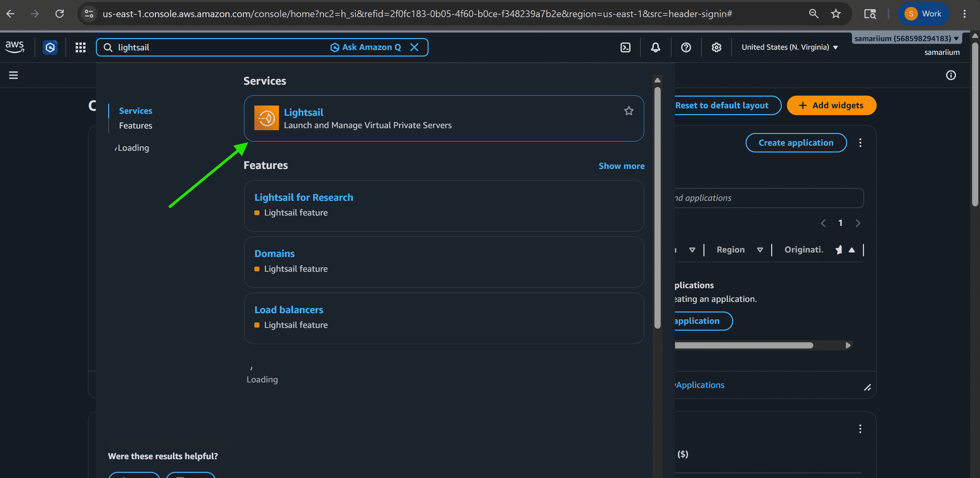Click the info circle icon at right
Viewport: 980px width, 478px height.
(951, 75)
